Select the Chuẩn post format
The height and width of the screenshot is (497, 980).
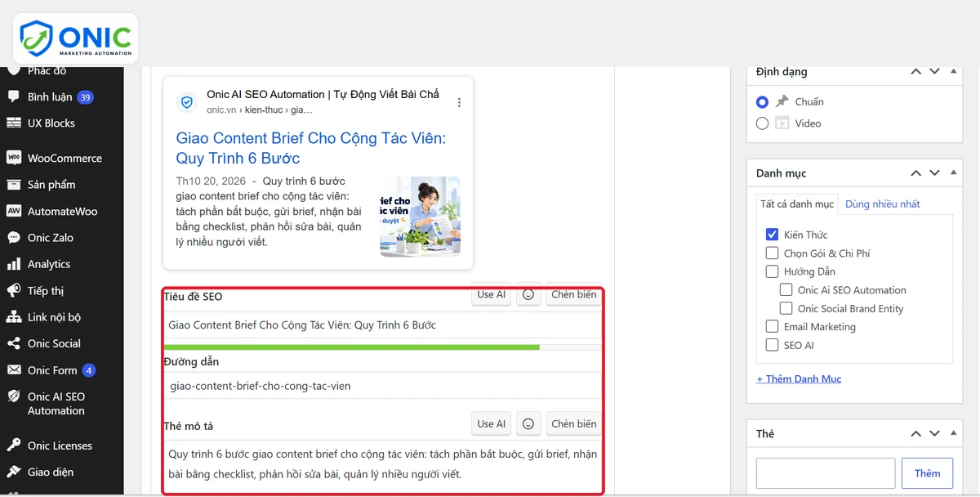[762, 102]
